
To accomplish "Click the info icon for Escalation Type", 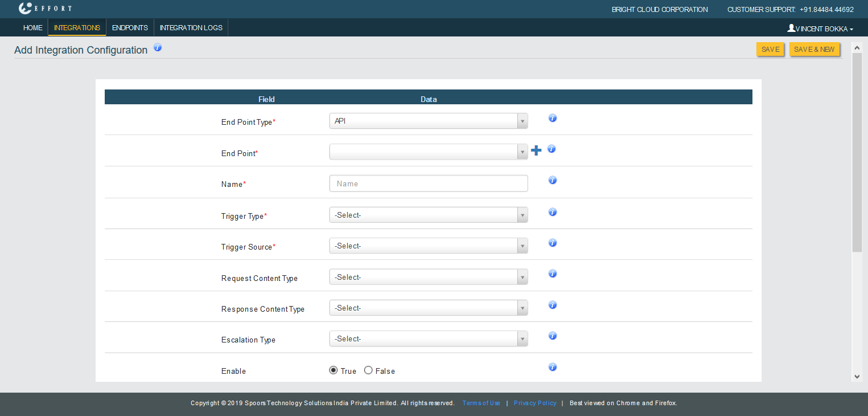I will pyautogui.click(x=552, y=336).
